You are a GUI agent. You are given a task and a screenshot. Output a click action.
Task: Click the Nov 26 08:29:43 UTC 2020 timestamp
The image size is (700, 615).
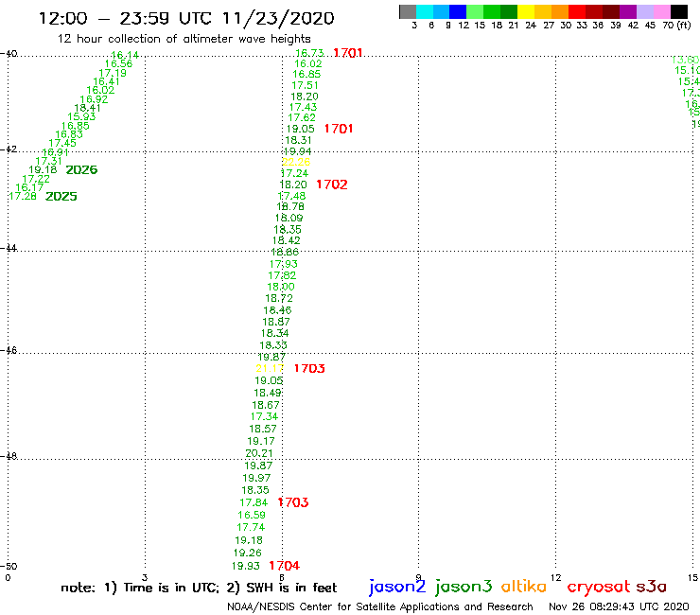coord(619,606)
